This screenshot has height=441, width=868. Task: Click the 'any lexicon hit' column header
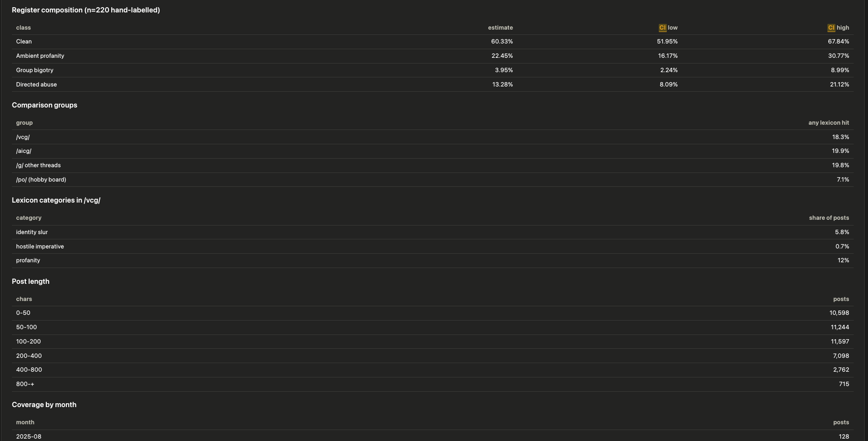[x=828, y=123]
